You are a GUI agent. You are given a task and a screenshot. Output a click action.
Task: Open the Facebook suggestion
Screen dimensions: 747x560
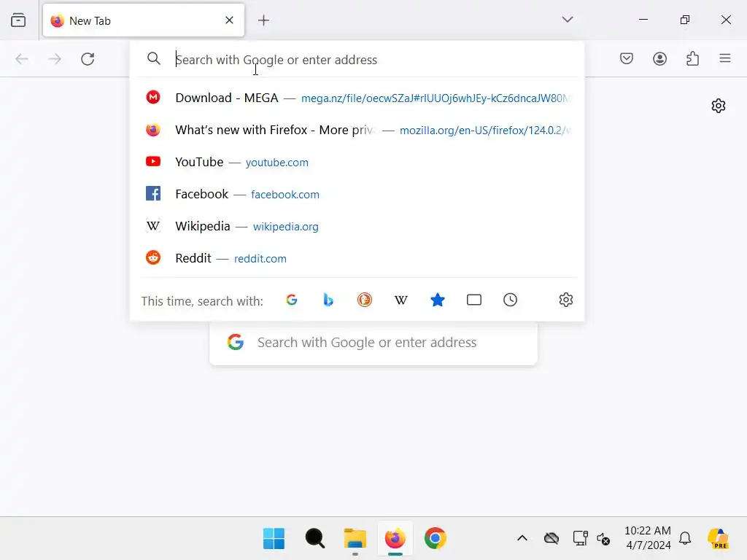(357, 194)
